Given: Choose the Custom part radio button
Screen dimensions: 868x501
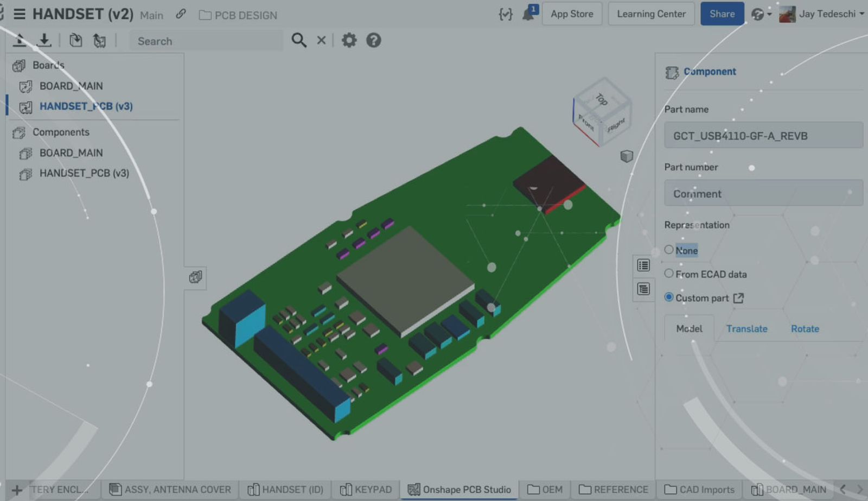Looking at the screenshot, I should coord(669,297).
